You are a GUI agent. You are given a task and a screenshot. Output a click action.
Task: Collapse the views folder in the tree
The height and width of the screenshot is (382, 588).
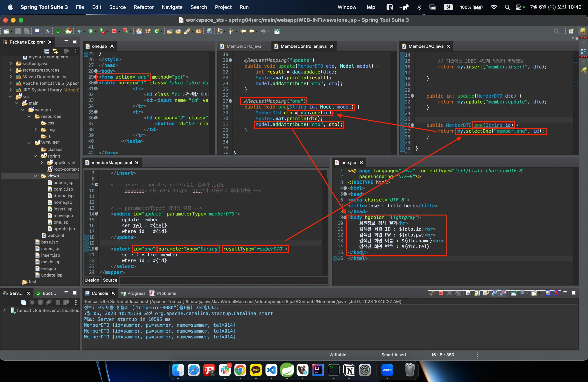tap(35, 176)
